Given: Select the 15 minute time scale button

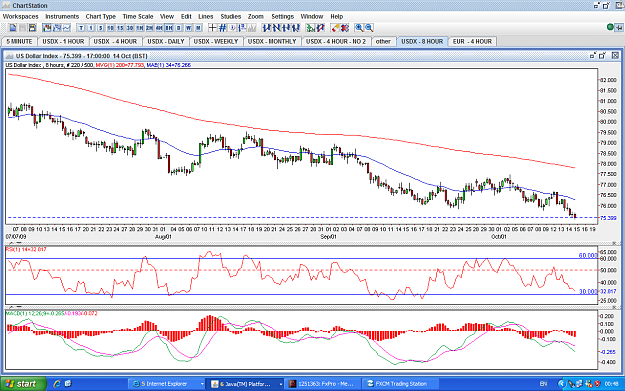Looking at the screenshot, I should [x=120, y=28].
